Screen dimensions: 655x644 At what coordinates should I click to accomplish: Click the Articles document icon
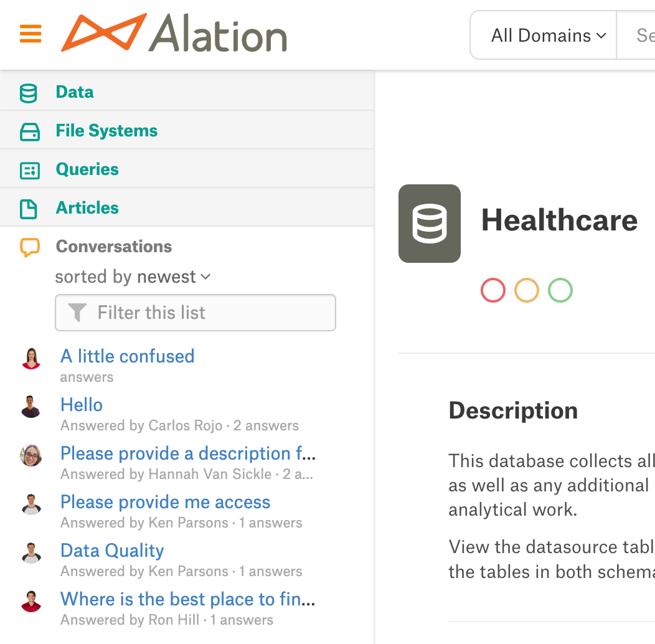[x=29, y=209]
